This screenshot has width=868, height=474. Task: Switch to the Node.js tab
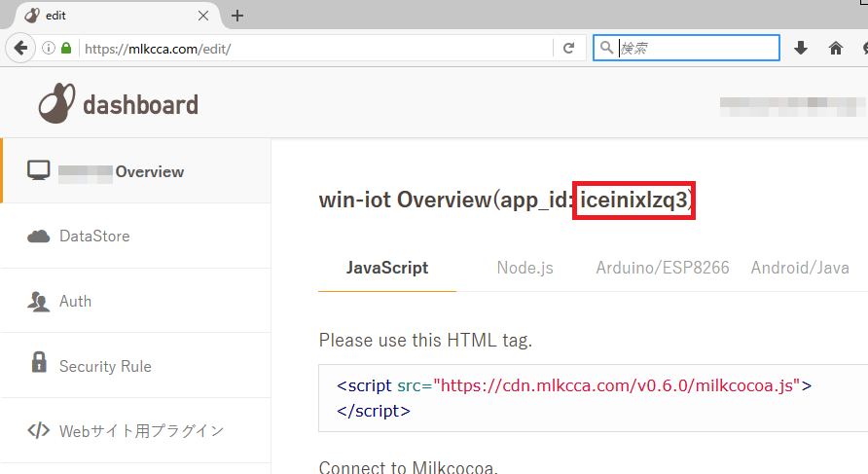(524, 268)
